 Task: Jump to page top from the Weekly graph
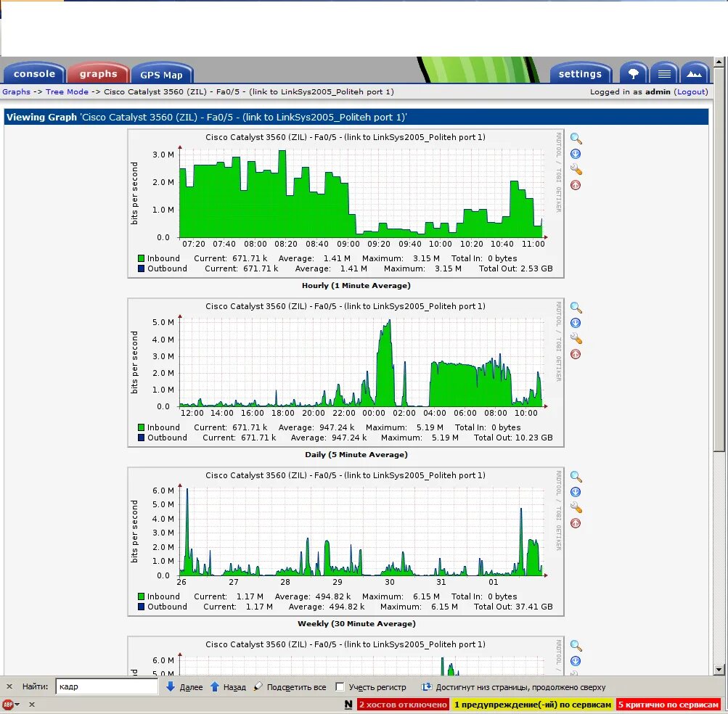(576, 523)
